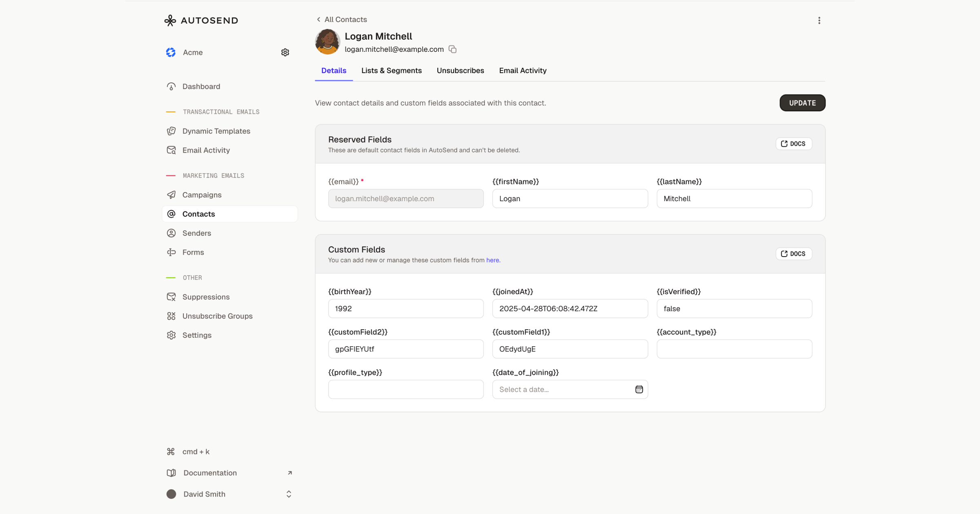Expand the David Smith account switcher
Viewport: 980px width, 514px height.
288,494
